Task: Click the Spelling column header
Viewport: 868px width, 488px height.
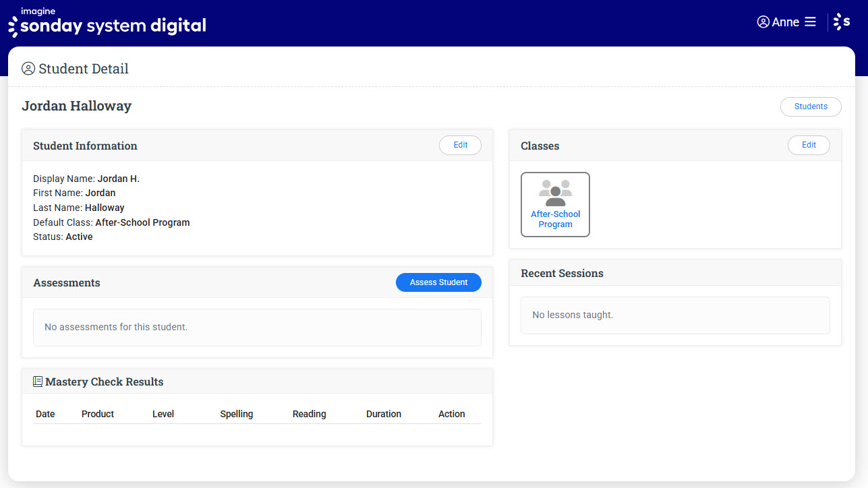Action: tap(237, 414)
